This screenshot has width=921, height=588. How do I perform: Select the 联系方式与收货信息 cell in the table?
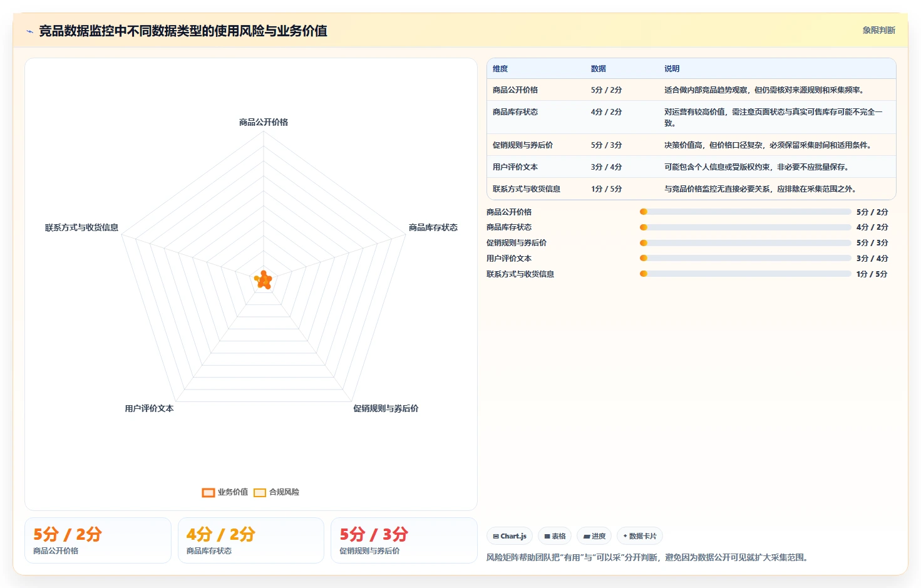(527, 189)
